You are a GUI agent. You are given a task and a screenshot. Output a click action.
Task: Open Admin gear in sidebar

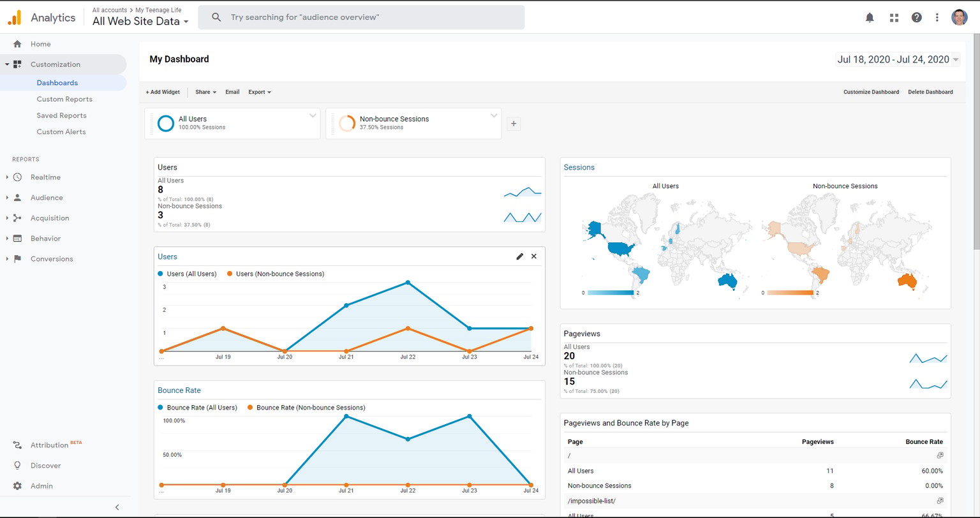41,486
